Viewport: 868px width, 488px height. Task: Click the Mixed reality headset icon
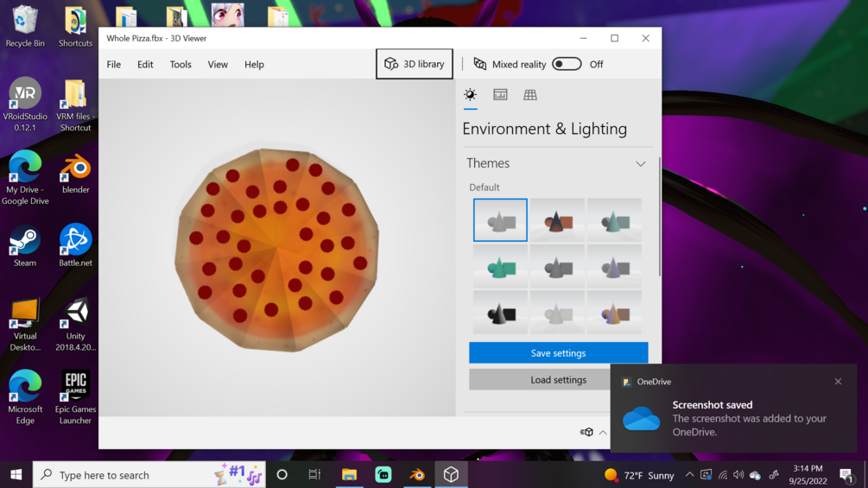coord(480,64)
